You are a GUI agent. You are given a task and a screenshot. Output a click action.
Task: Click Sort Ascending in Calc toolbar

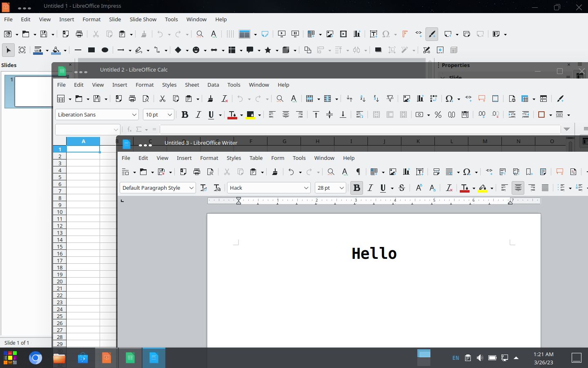[x=363, y=99]
